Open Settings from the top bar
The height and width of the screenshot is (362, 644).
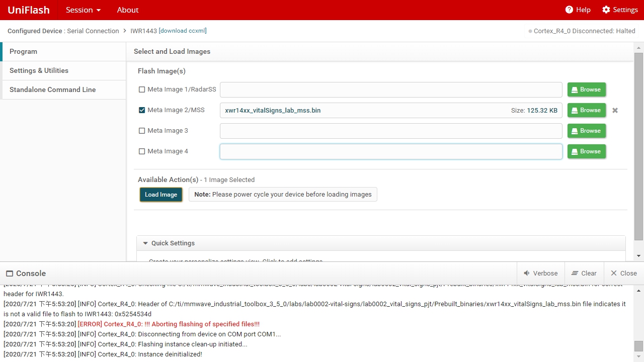[x=620, y=10]
